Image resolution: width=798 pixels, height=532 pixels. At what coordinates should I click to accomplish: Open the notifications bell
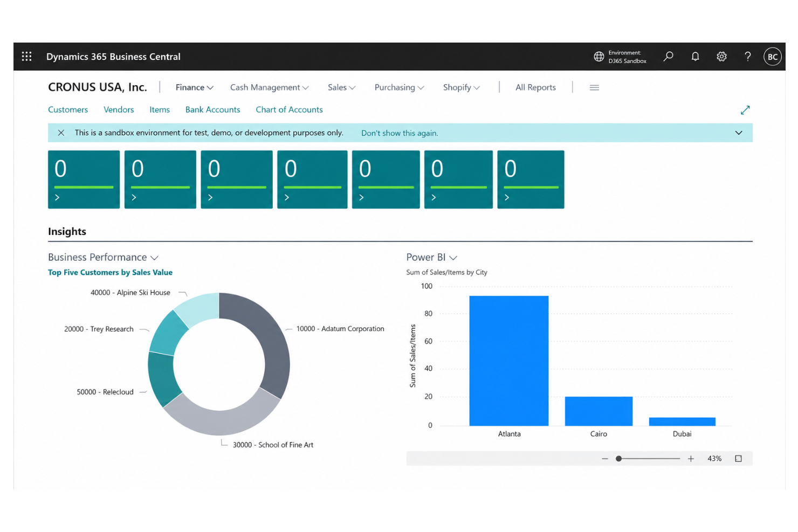coord(695,56)
